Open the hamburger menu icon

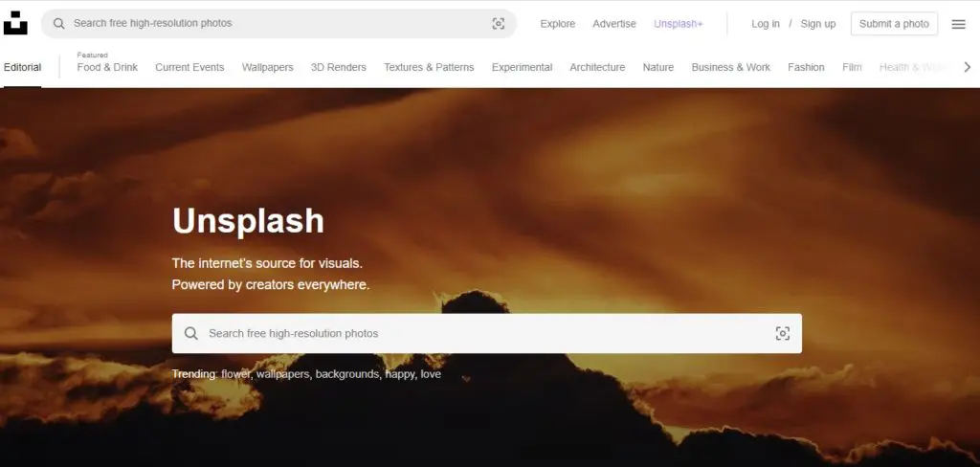958,24
